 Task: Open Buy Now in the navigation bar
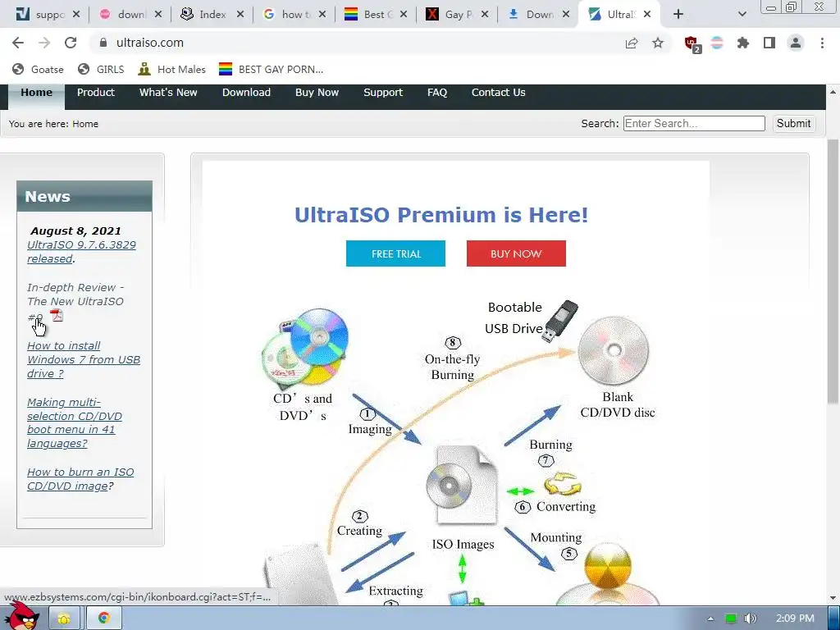[x=317, y=93]
